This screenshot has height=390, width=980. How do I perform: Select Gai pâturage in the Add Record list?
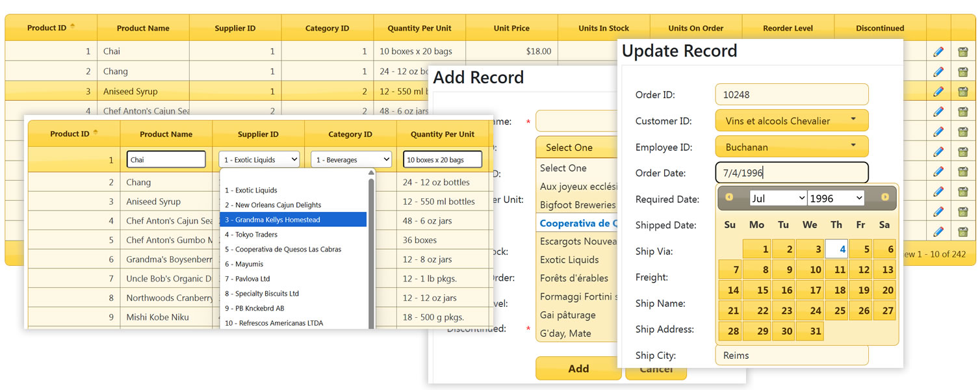coord(577,315)
